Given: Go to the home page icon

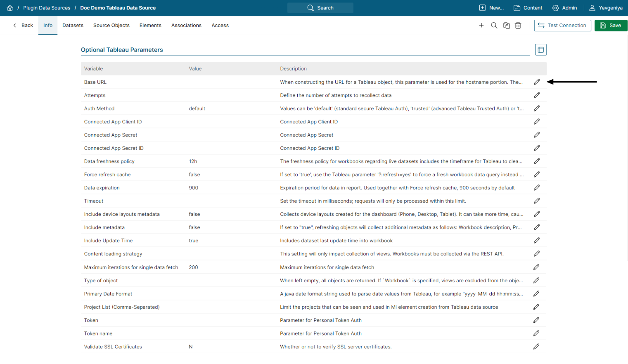Looking at the screenshot, I should point(10,8).
